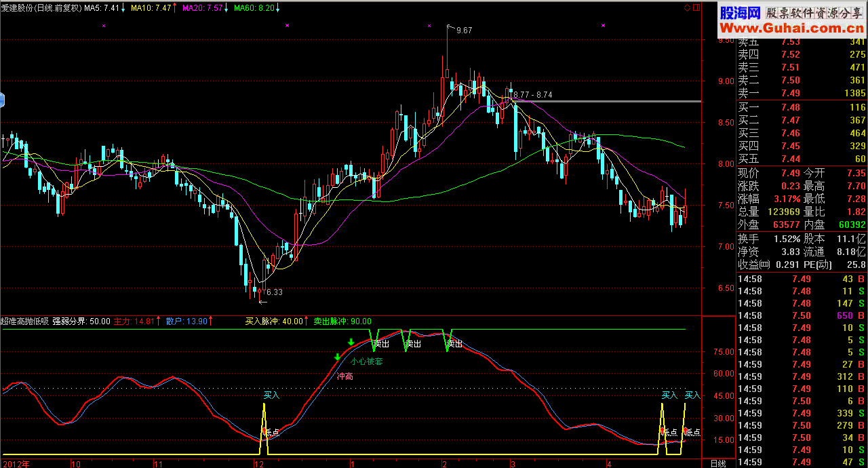Click the 9.00 price axis label
Screen dimensions: 868x468
pyautogui.click(x=726, y=81)
